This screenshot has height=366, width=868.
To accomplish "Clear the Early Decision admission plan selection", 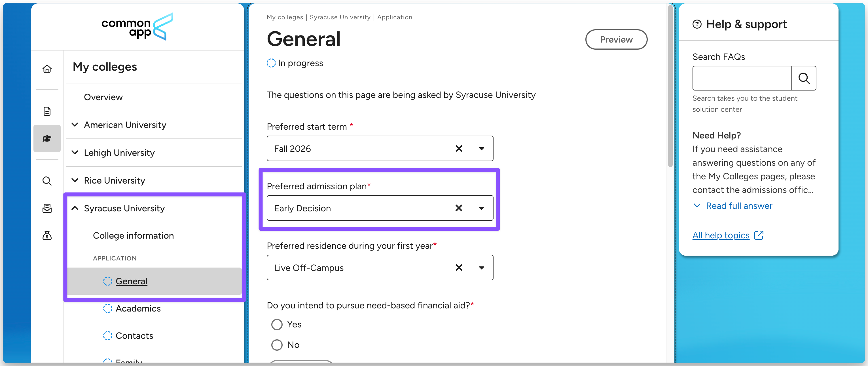I will click(x=459, y=208).
